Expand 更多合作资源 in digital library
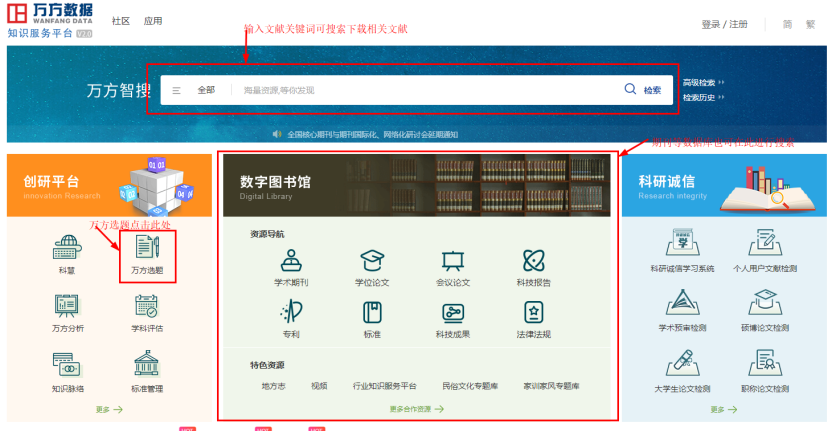The image size is (832, 431). tap(414, 409)
